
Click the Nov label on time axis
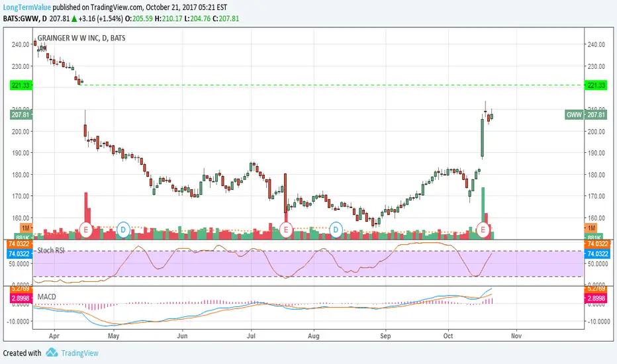(x=516, y=336)
